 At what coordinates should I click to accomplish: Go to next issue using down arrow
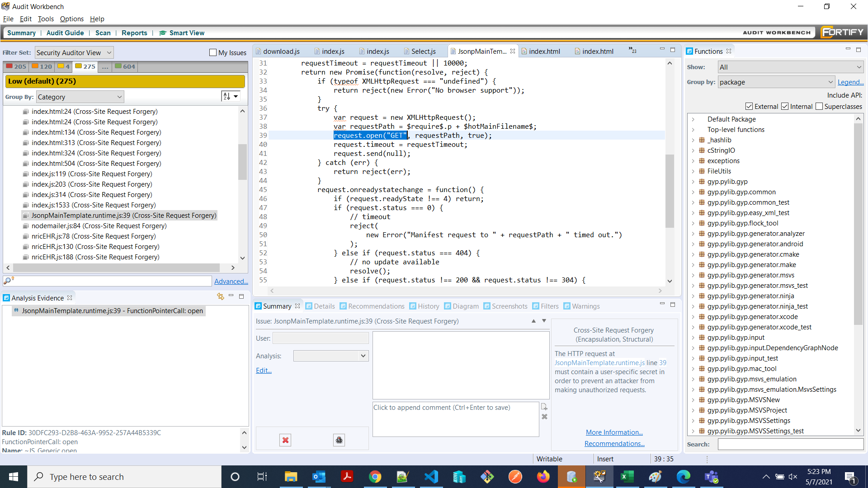tap(544, 321)
